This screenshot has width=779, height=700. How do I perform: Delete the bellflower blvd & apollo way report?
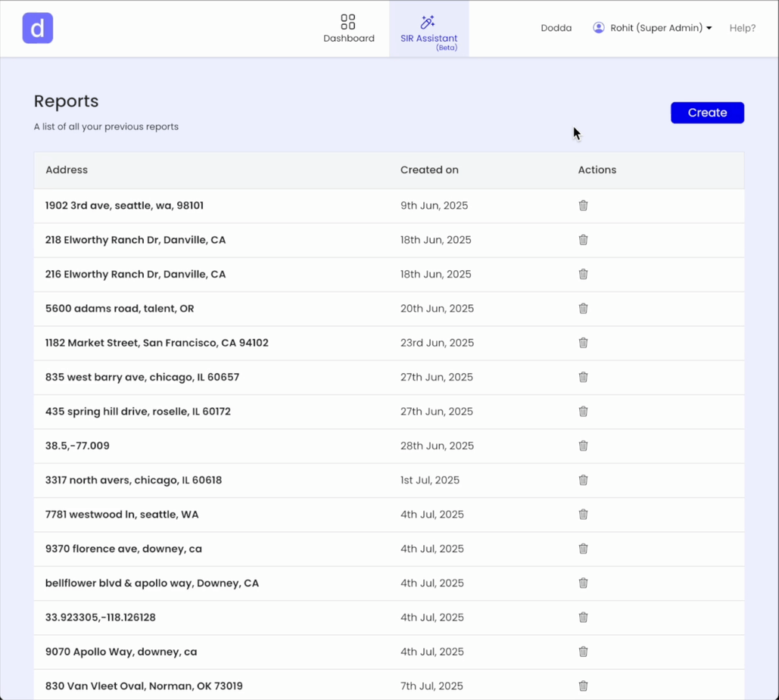[x=583, y=583]
